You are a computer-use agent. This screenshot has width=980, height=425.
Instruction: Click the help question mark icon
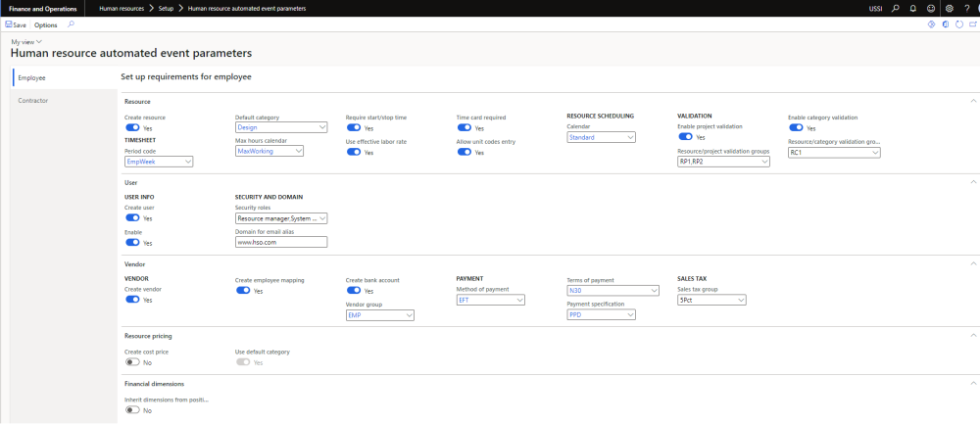point(966,8)
